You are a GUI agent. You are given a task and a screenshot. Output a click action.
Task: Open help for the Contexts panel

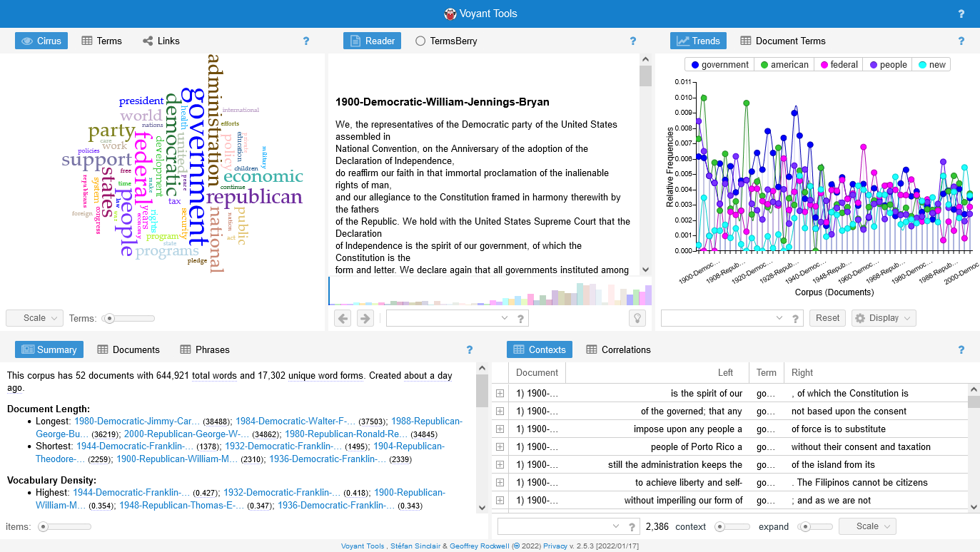coord(961,349)
